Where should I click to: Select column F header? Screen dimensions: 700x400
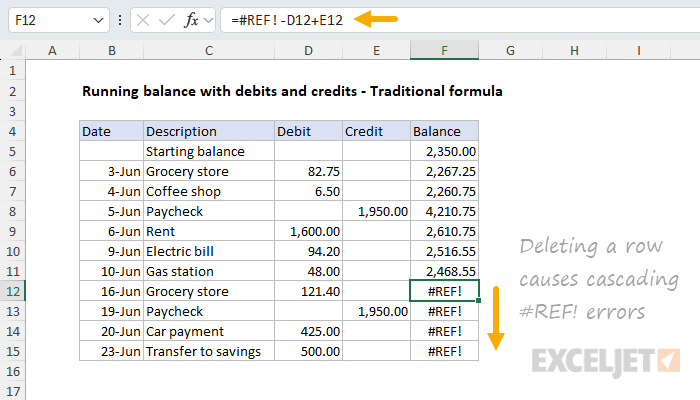coord(444,50)
